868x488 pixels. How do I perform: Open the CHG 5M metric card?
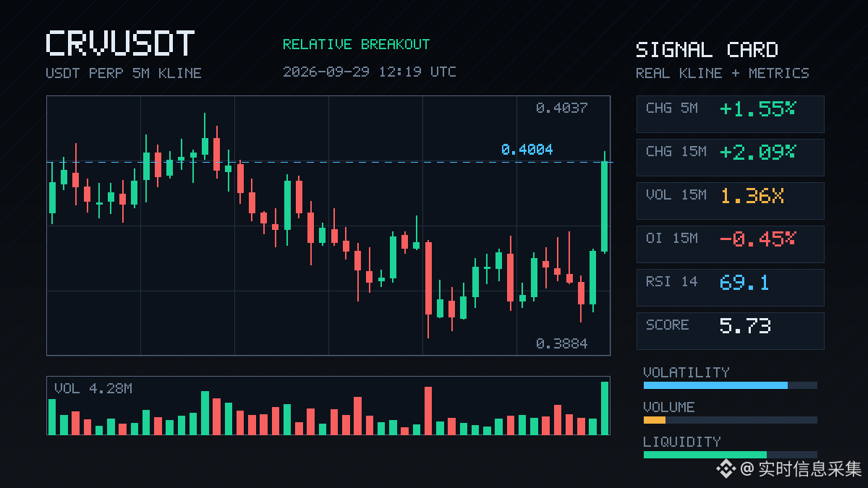tap(730, 114)
